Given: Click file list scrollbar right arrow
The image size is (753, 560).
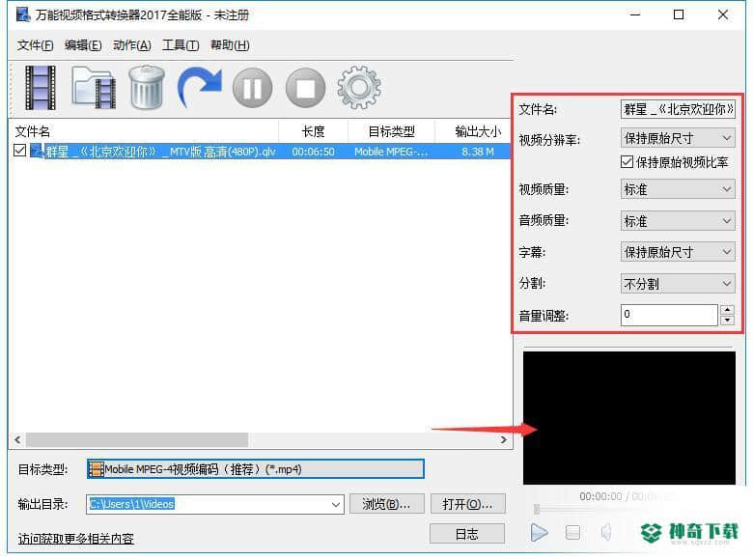Looking at the screenshot, I should [503, 439].
